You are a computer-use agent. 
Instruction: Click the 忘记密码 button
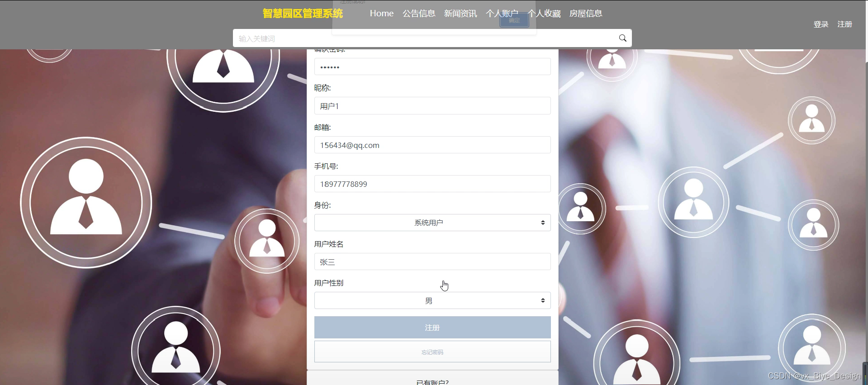(x=432, y=352)
